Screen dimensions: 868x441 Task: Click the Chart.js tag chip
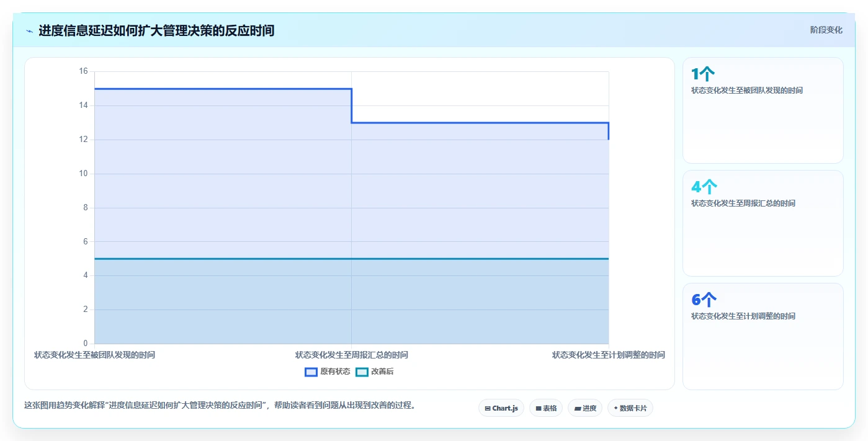pyautogui.click(x=501, y=408)
